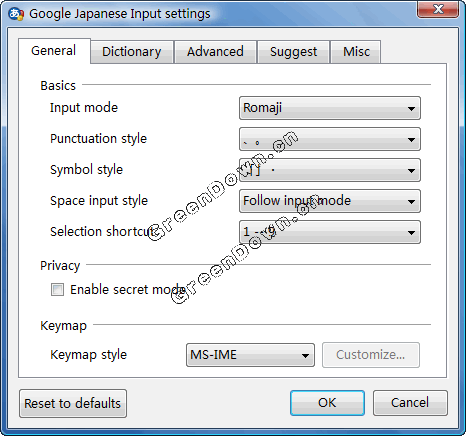466x436 pixels.
Task: Expand the Space input style dropdown
Action: pos(330,201)
